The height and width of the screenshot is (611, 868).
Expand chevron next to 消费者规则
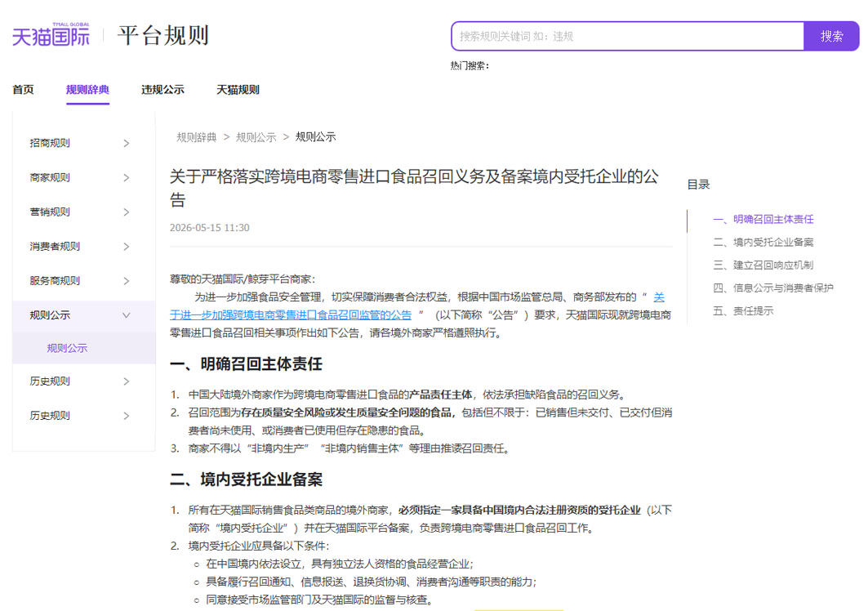coord(127,247)
